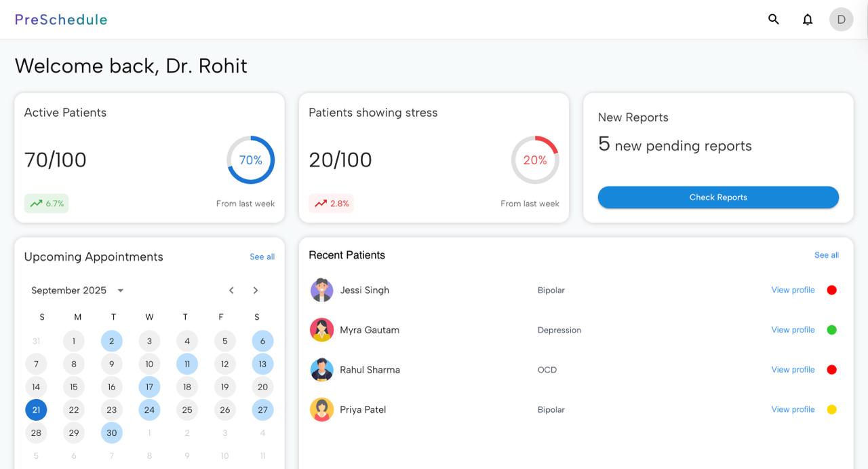The height and width of the screenshot is (469, 868).
Task: Click Rahul Sharma's avatar picture
Action: click(x=321, y=370)
